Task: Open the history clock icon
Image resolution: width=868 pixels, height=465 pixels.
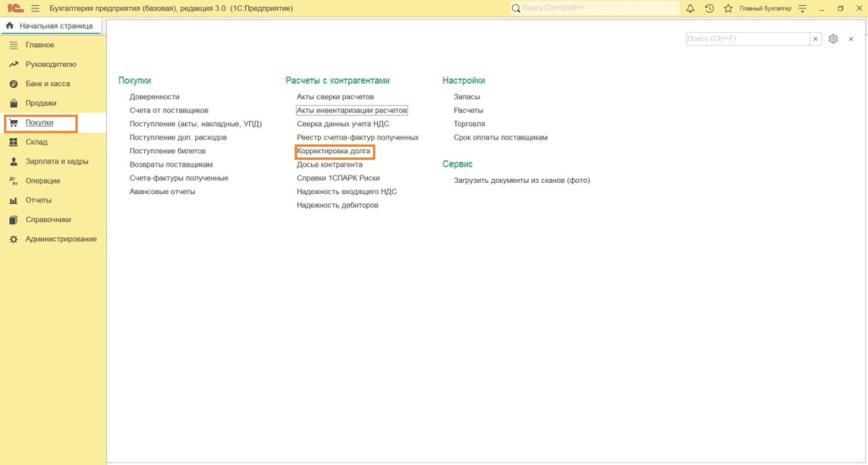Action: pyautogui.click(x=709, y=8)
